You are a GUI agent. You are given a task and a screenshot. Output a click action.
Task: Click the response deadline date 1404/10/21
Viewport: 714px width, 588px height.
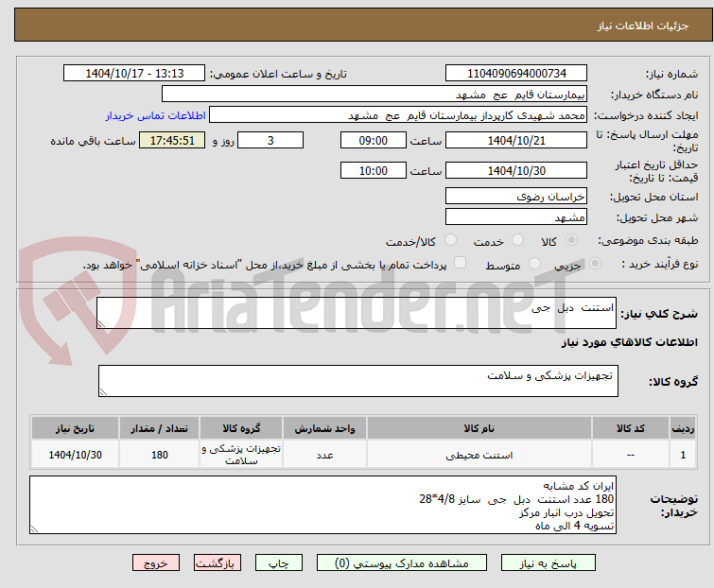516,140
